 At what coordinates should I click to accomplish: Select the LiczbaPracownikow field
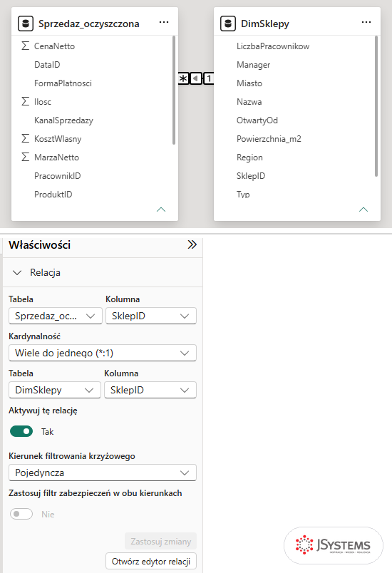[273, 46]
